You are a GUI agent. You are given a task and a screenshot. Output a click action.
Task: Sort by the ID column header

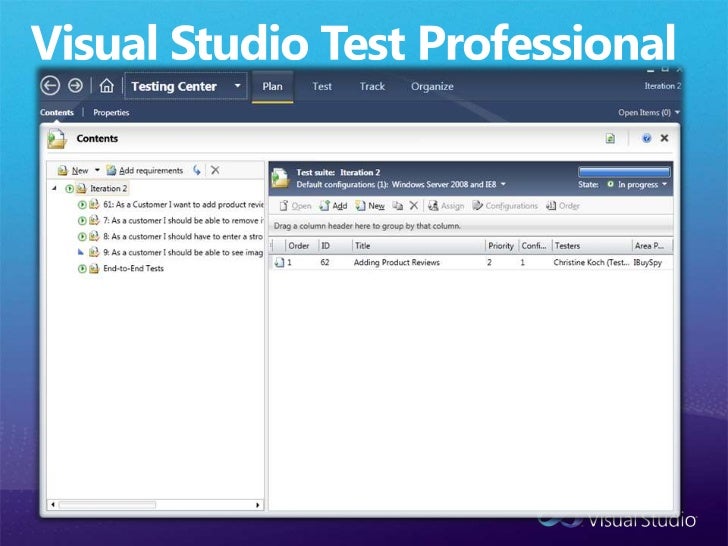tap(335, 246)
